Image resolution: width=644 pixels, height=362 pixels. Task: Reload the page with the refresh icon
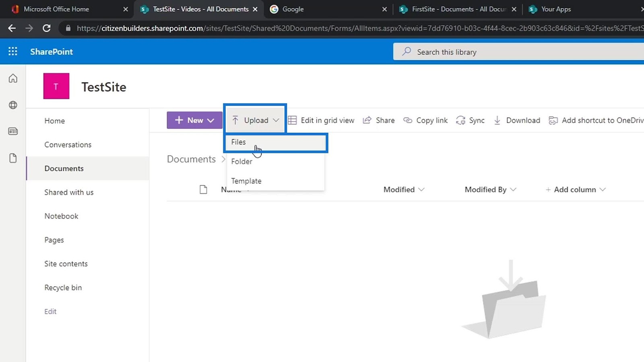(47, 28)
